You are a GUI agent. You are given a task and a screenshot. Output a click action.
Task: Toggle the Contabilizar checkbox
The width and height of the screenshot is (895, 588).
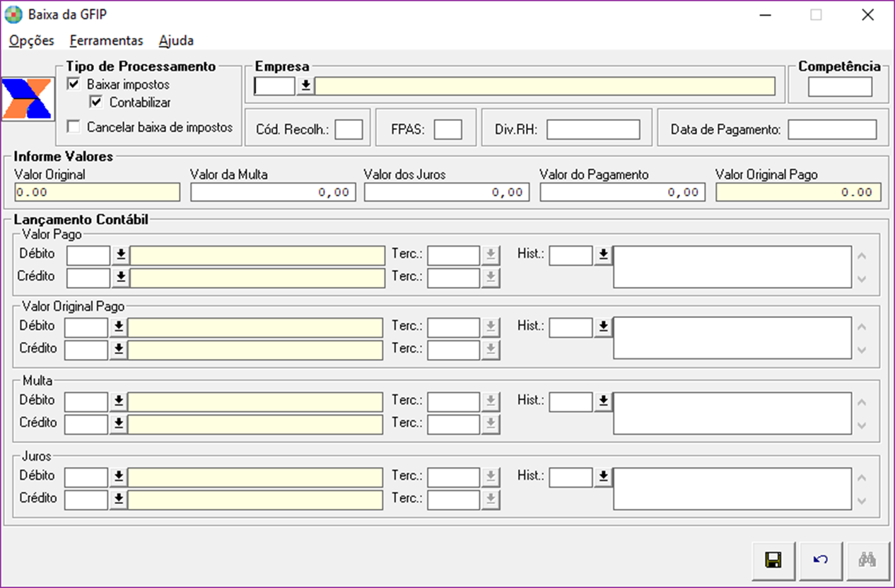tap(96, 102)
